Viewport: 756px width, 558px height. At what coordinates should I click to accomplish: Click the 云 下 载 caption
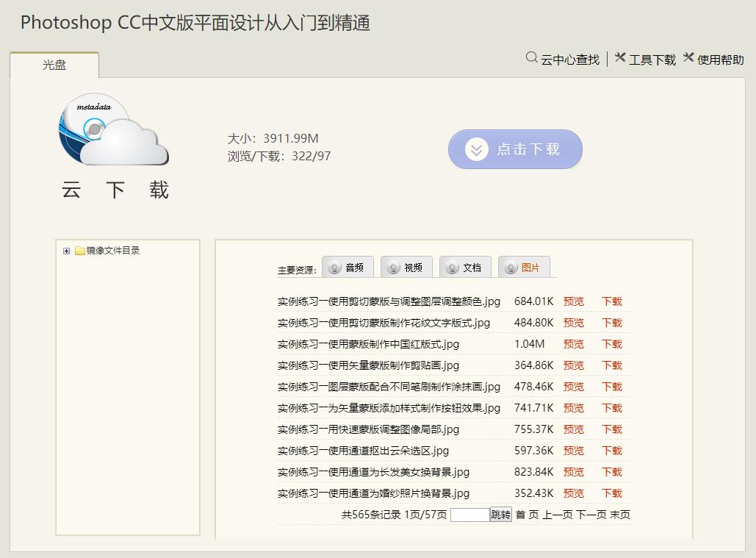[115, 190]
